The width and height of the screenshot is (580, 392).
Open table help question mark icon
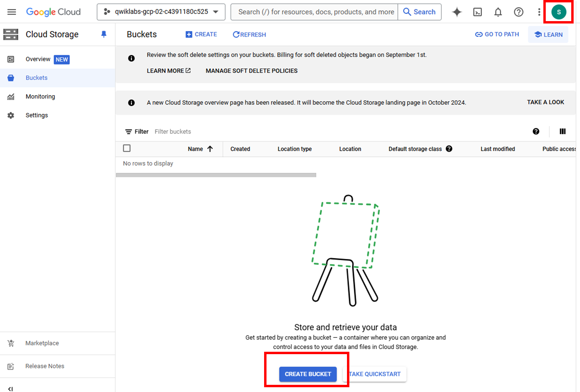coord(536,131)
